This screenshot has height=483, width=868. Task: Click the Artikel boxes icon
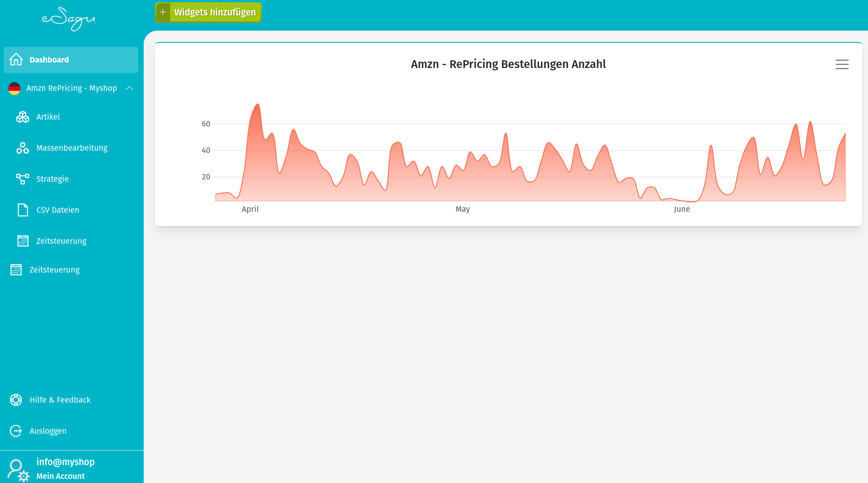click(x=23, y=117)
